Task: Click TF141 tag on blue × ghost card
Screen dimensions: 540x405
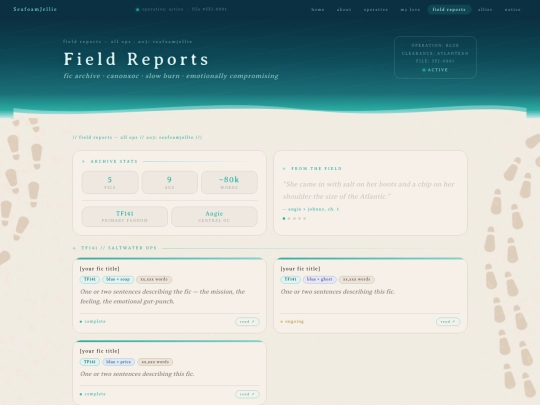Action: click(x=290, y=279)
